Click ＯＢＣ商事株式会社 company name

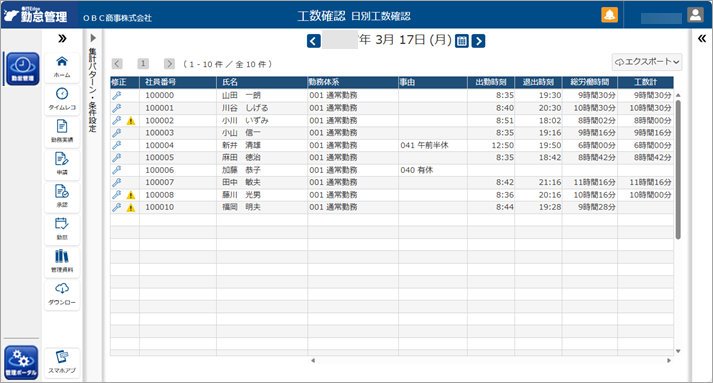click(x=117, y=18)
